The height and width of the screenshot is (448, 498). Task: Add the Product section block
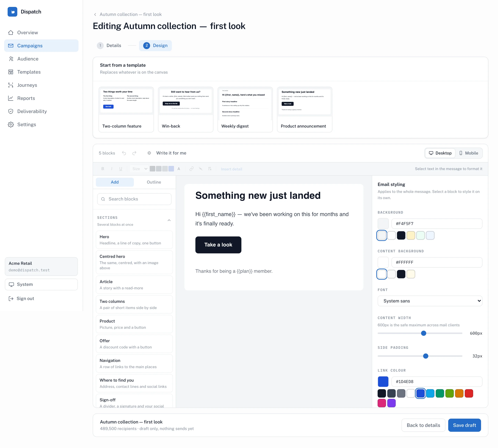134,324
